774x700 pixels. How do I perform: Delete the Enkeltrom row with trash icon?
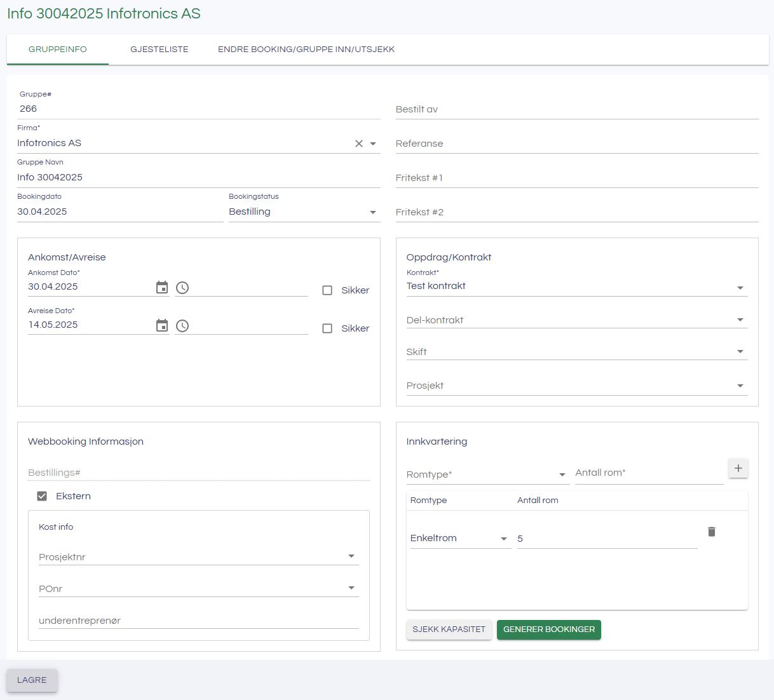(x=712, y=532)
